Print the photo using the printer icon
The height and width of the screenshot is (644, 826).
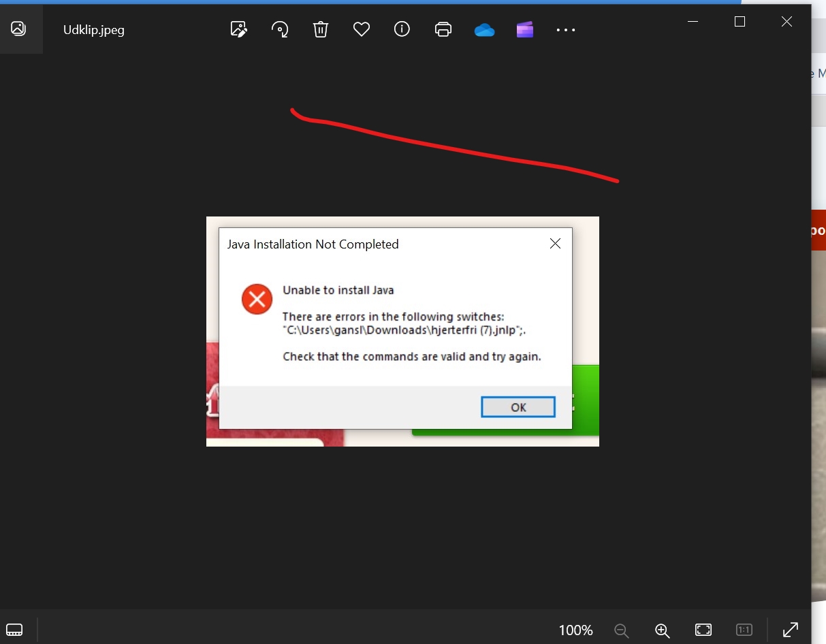443,29
